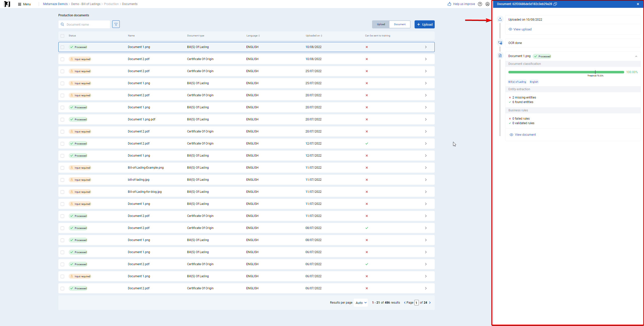Screen dimensions: 644x326
Task: Switch to the Upload view tab
Action: point(381,24)
